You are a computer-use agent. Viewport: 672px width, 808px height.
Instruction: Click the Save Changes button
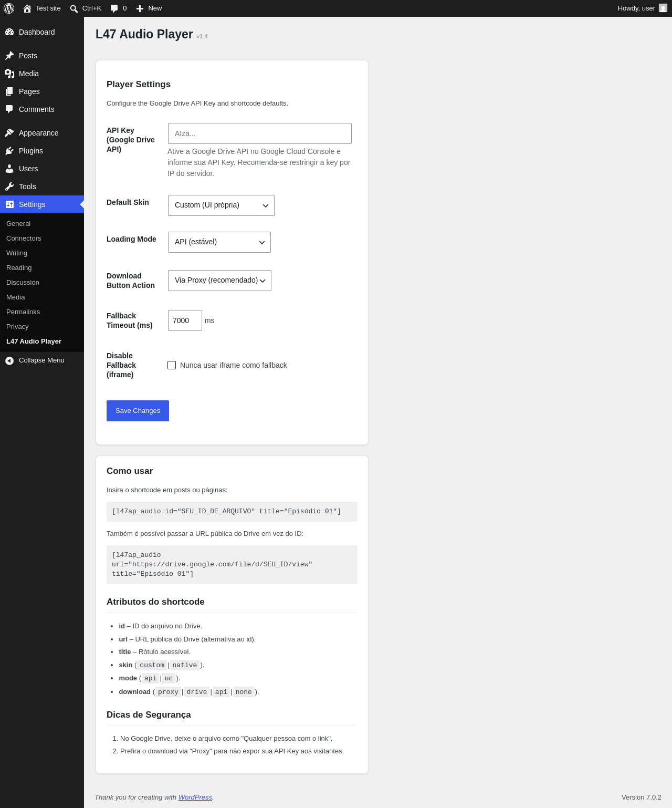(x=138, y=411)
